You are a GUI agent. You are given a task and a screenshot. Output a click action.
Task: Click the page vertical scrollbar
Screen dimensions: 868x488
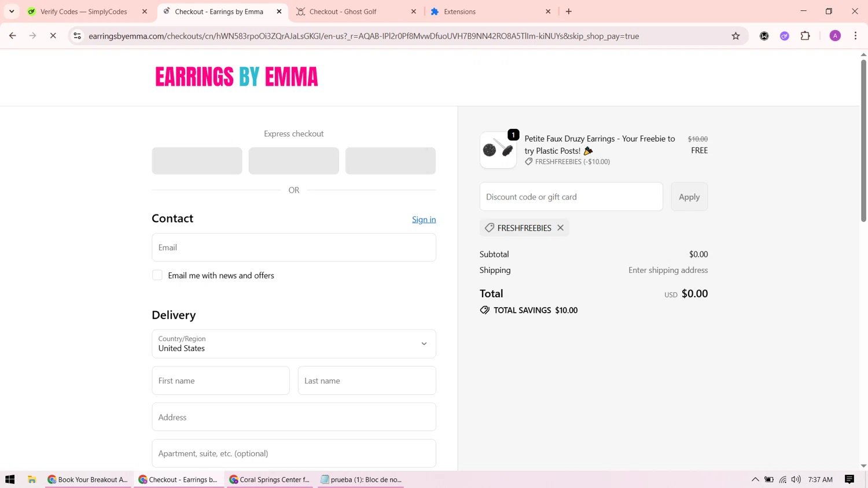863,140
